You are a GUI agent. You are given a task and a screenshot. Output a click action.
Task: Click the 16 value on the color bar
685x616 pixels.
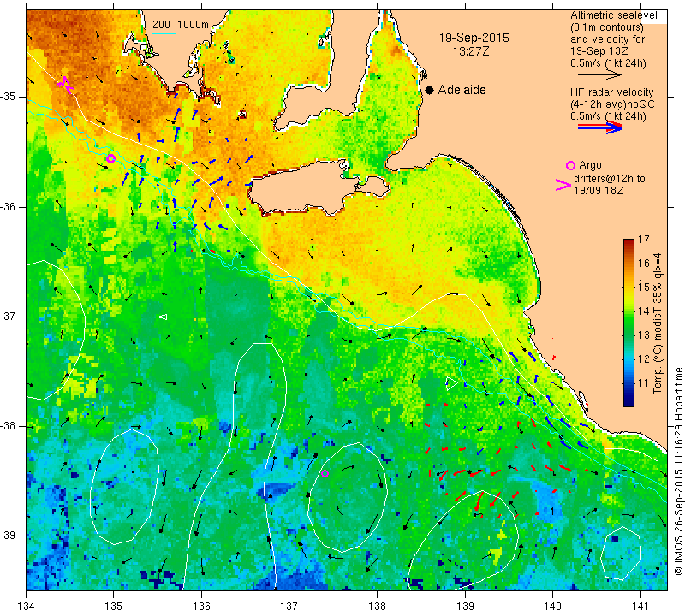point(644,264)
